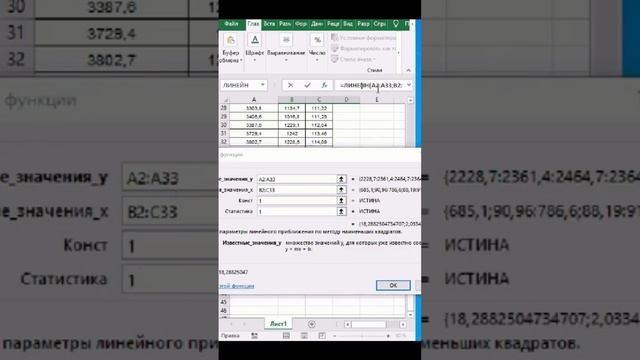Click the known y-values field A2:A33
This screenshot has width=640, height=360.
click(297, 179)
